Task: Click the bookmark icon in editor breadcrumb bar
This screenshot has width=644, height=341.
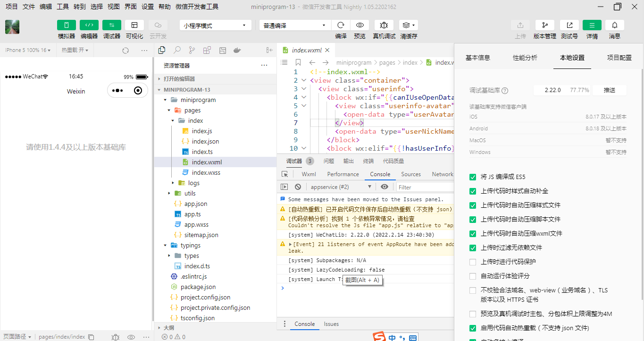Action: point(298,62)
